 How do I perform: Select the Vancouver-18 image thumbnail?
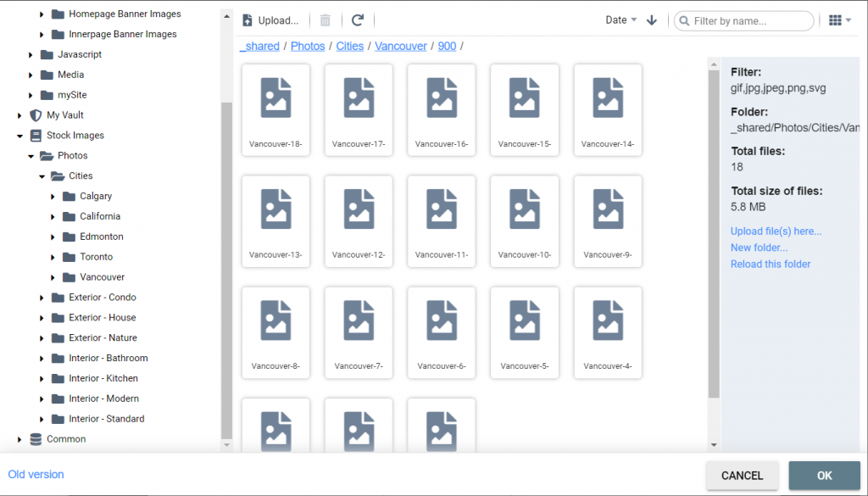(275, 110)
